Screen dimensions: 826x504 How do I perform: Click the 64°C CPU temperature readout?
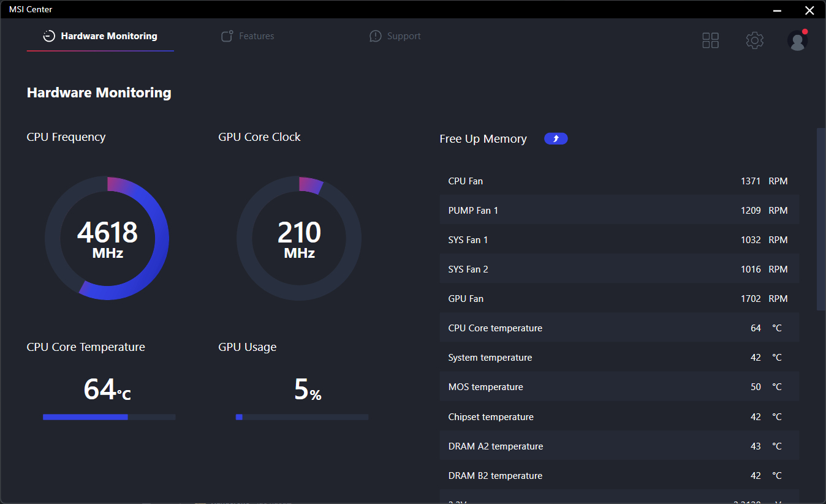point(107,389)
